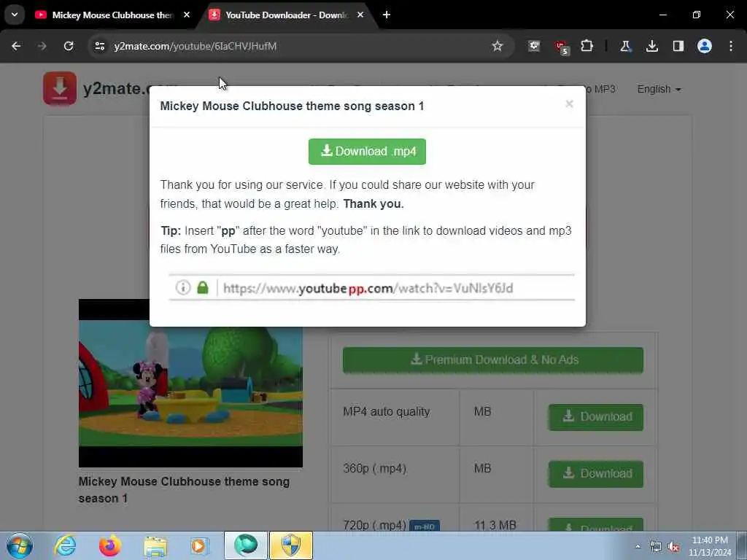Open Chrome Labs flask icon

[625, 46]
